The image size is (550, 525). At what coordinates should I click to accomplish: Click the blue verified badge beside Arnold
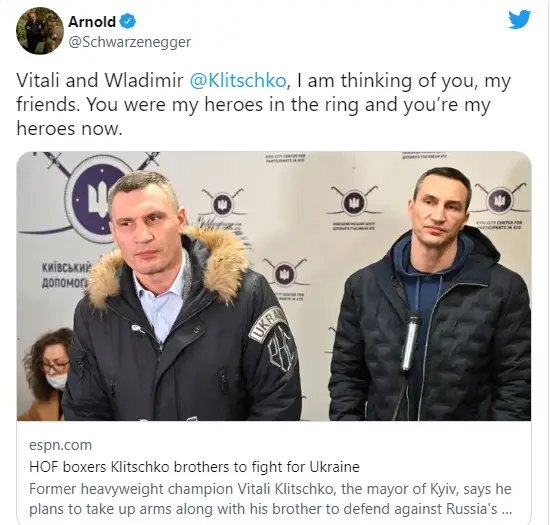(128, 22)
